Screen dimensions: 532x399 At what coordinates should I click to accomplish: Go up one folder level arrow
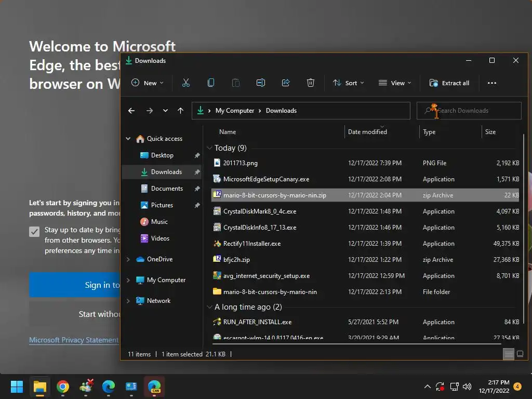[x=180, y=111]
